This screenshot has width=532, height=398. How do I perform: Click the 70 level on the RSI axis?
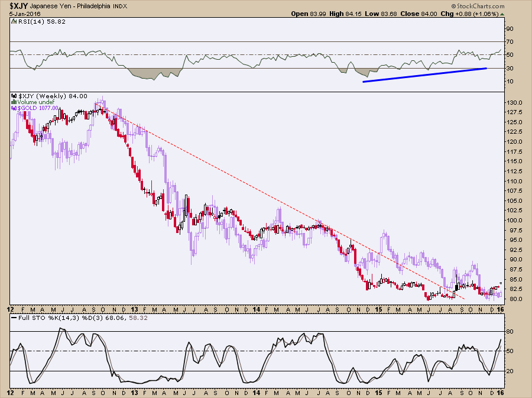510,42
